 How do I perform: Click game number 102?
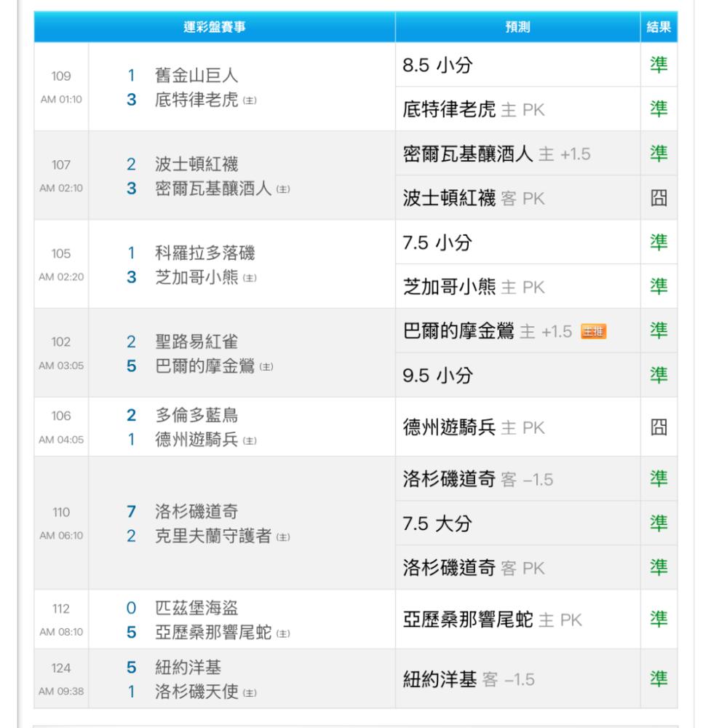point(61,341)
